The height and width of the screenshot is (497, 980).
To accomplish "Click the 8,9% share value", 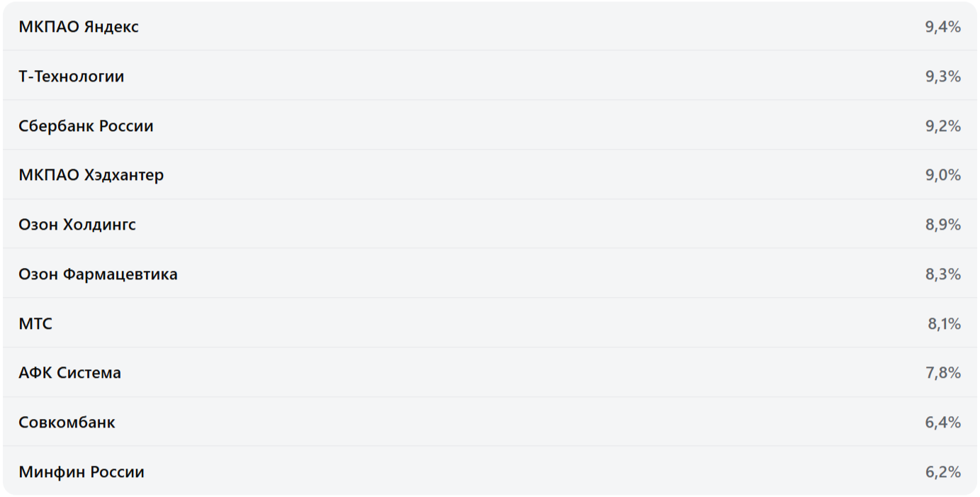I will coord(942,225).
